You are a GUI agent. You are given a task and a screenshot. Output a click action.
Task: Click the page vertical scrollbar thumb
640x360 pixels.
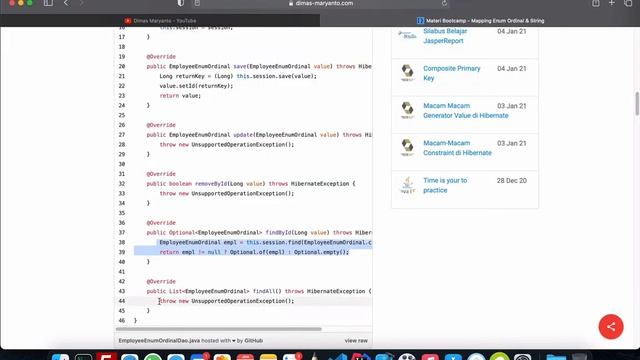(x=637, y=104)
